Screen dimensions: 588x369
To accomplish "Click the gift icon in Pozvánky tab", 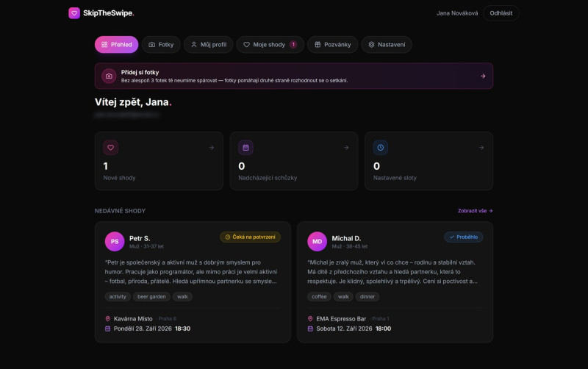I will point(318,45).
